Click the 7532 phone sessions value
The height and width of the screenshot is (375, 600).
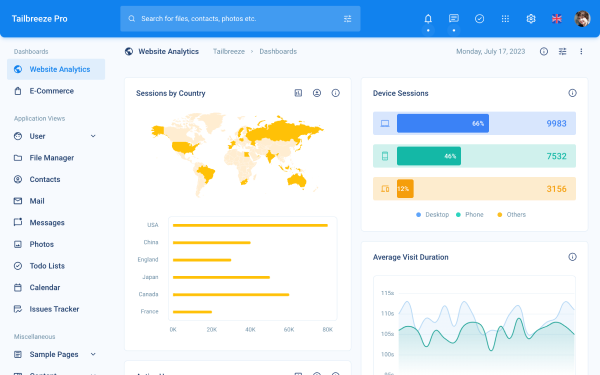click(x=556, y=156)
